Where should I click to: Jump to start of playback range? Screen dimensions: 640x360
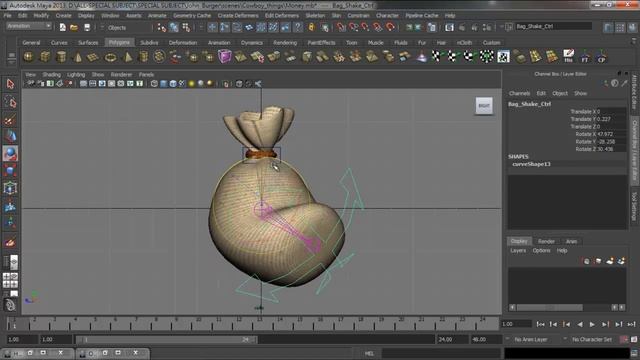tap(540, 324)
